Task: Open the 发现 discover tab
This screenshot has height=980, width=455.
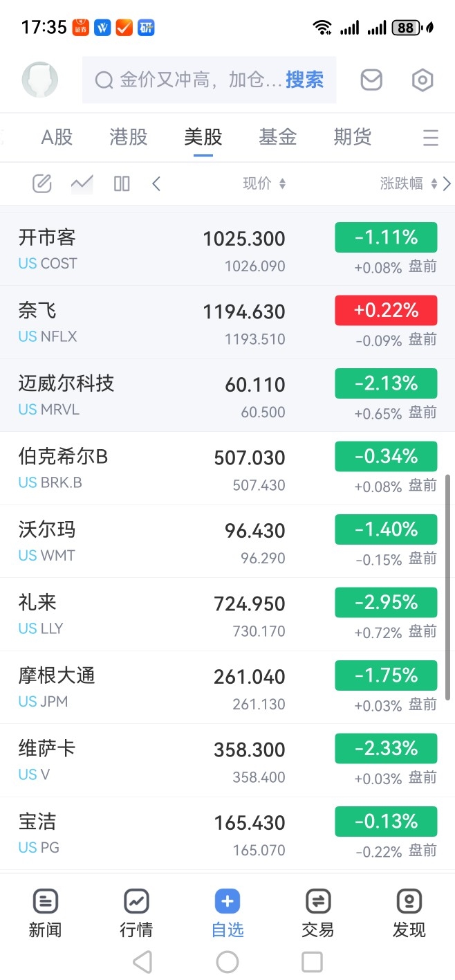Action: pyautogui.click(x=409, y=914)
